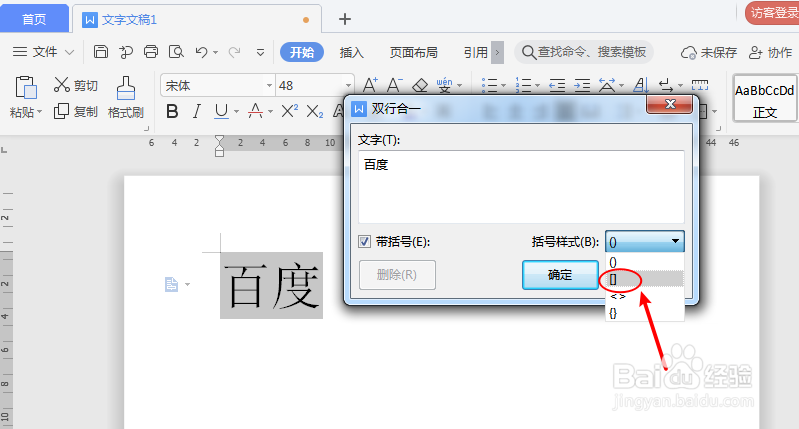The height and width of the screenshot is (429, 799).
Task: Apply bullet list
Action: [489, 85]
